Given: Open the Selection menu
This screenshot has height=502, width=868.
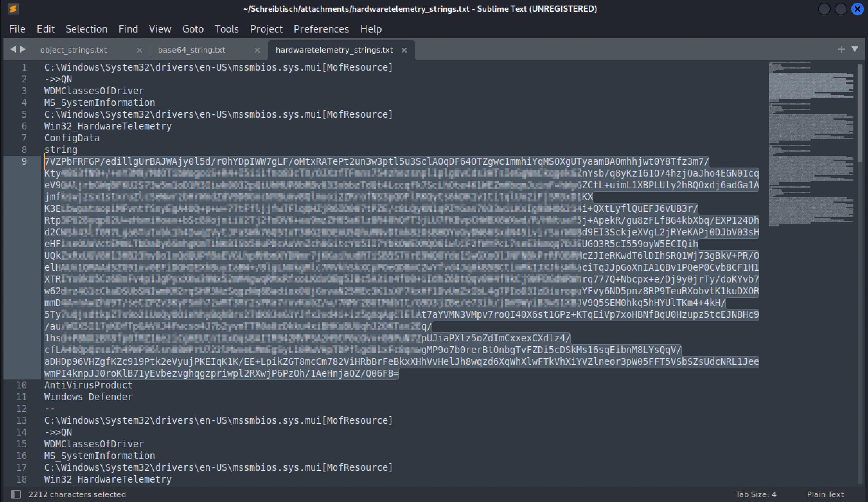Looking at the screenshot, I should coord(87,29).
